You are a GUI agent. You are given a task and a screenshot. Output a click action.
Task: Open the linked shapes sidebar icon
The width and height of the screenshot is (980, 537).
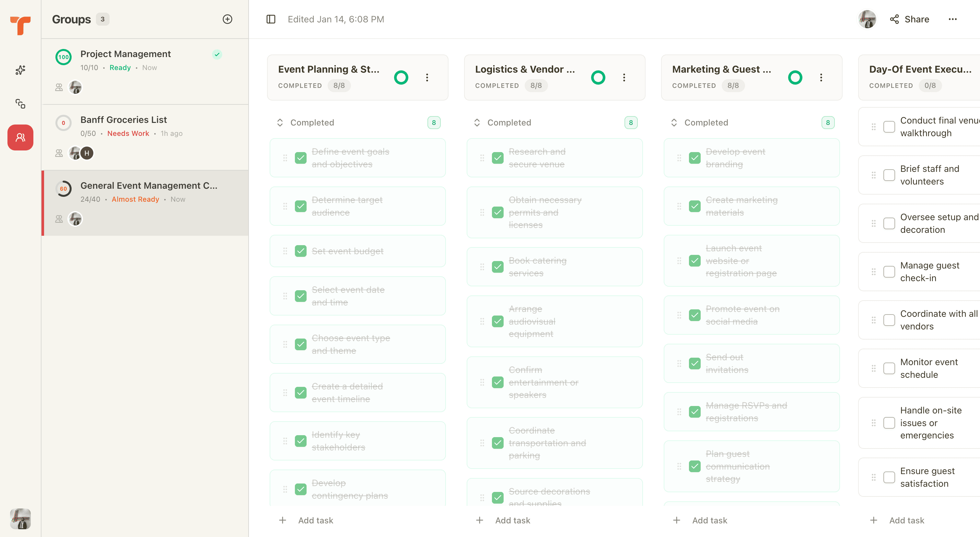(x=20, y=103)
